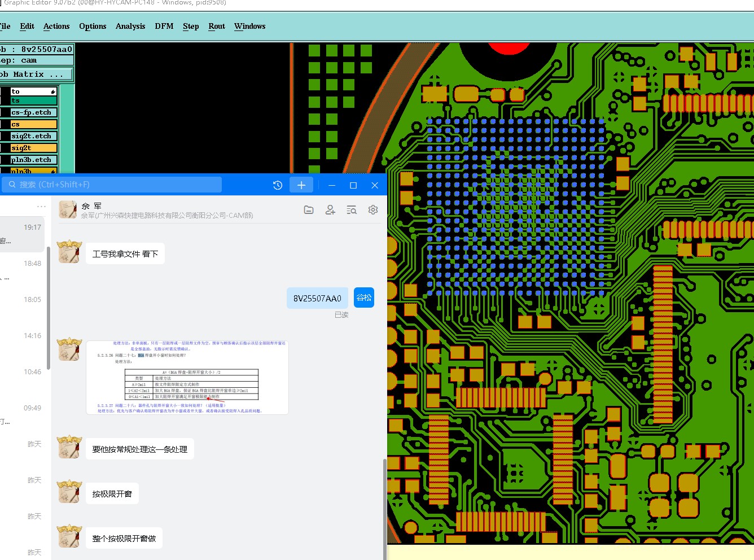Open the Edit menu

(x=27, y=26)
